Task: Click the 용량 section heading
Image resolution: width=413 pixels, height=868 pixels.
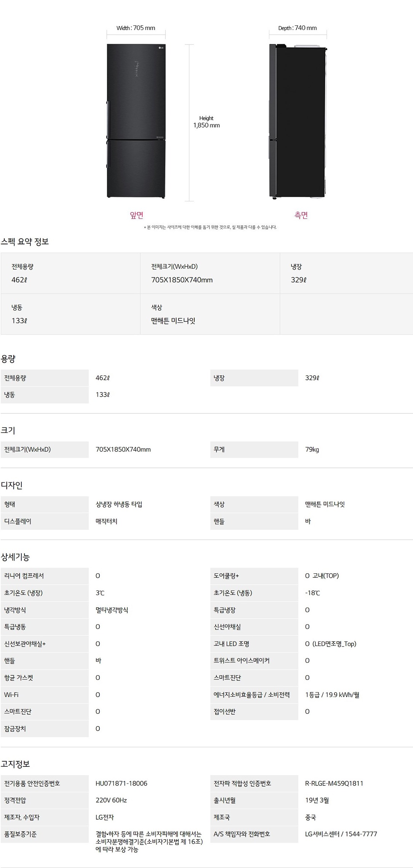Action: 8,359
